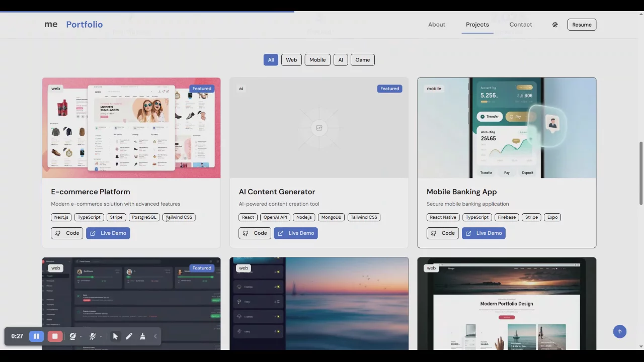Open the Contact nav item
The height and width of the screenshot is (362, 644).
(520, 25)
